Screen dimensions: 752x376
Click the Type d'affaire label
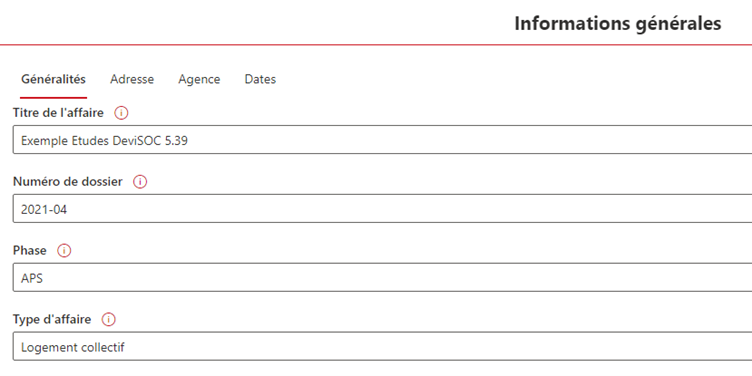(x=52, y=319)
